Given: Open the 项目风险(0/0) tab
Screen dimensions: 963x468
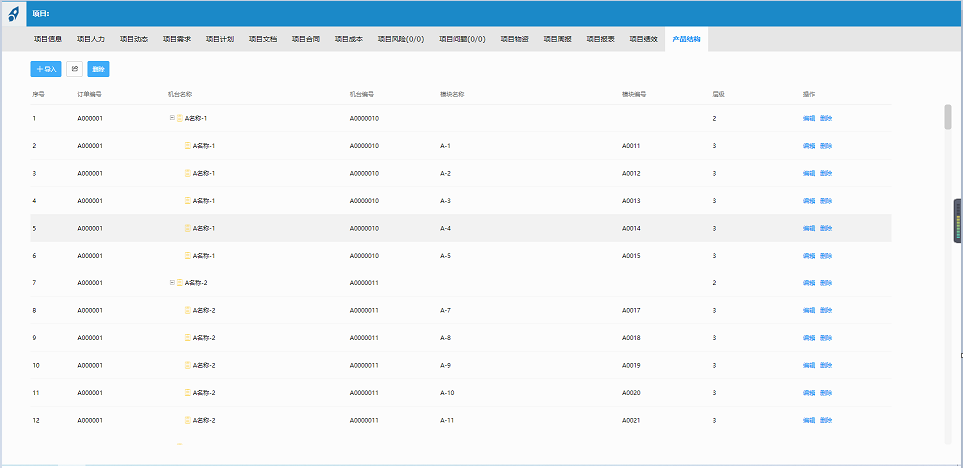Looking at the screenshot, I should point(401,39).
